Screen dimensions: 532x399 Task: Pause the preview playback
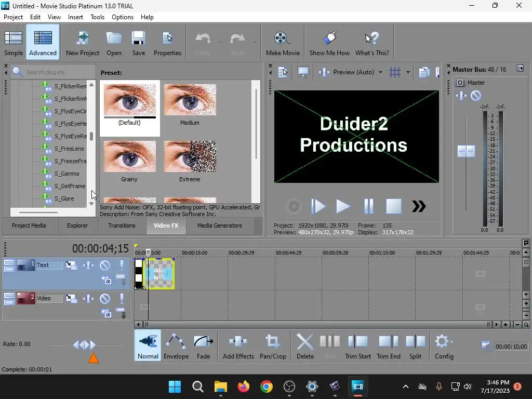pyautogui.click(x=368, y=206)
